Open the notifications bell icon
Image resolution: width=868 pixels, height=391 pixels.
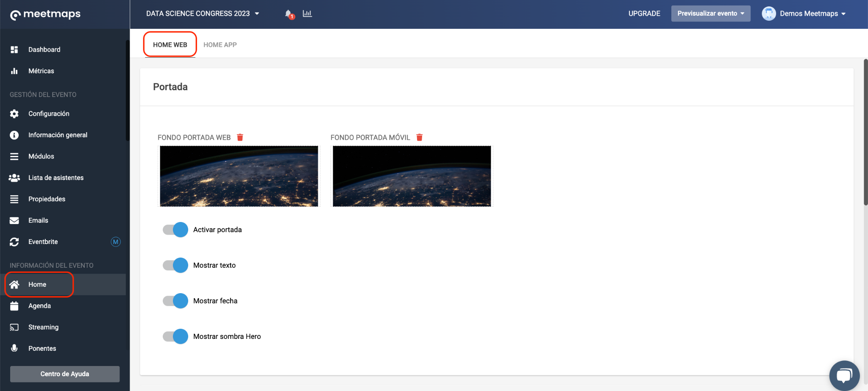pyautogui.click(x=289, y=14)
